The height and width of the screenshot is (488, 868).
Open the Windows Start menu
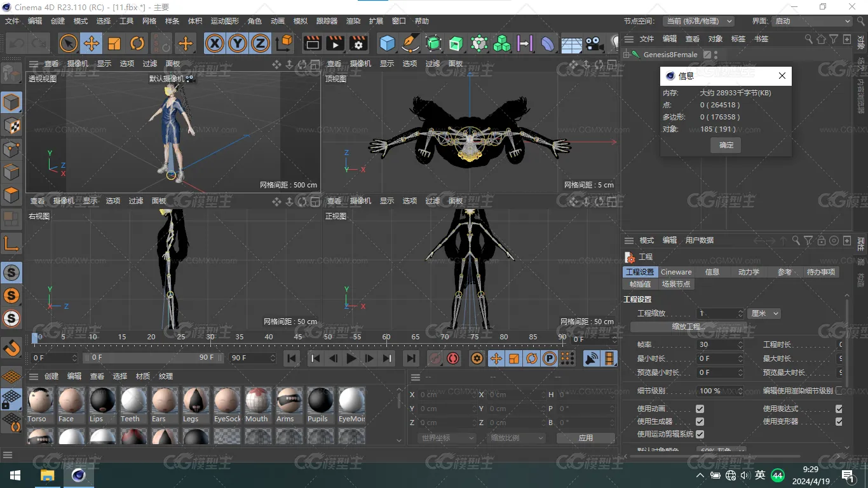tap(15, 475)
